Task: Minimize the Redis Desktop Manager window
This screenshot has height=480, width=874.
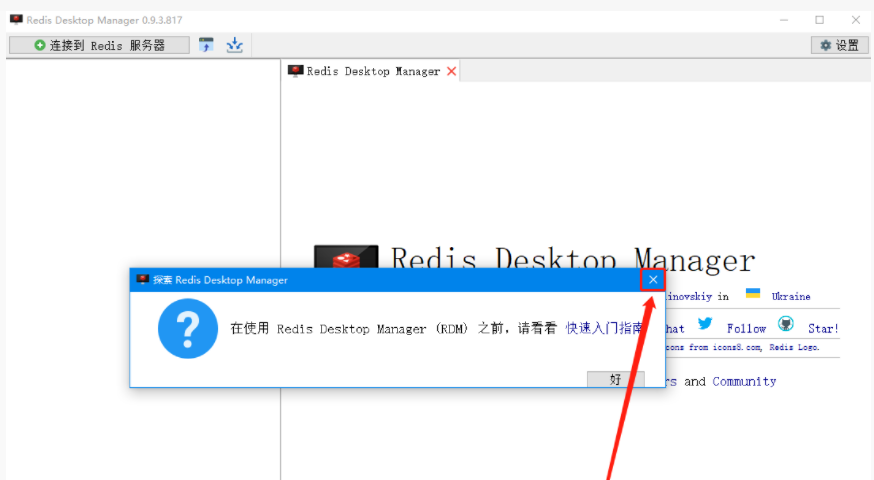Action: (784, 20)
